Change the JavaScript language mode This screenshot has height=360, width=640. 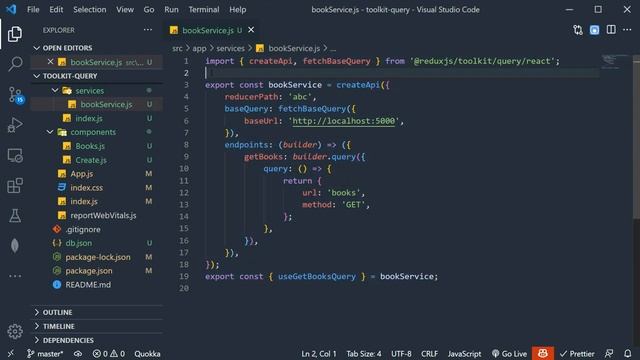464,353
